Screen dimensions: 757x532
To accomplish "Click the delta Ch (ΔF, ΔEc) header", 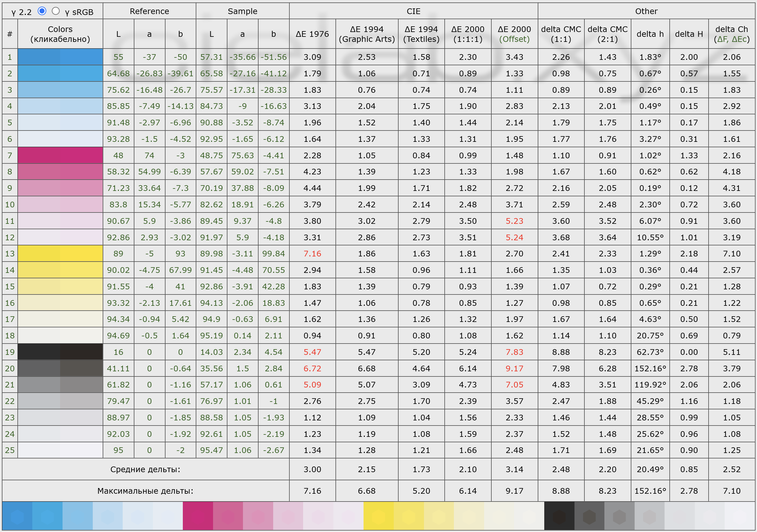I will (731, 34).
